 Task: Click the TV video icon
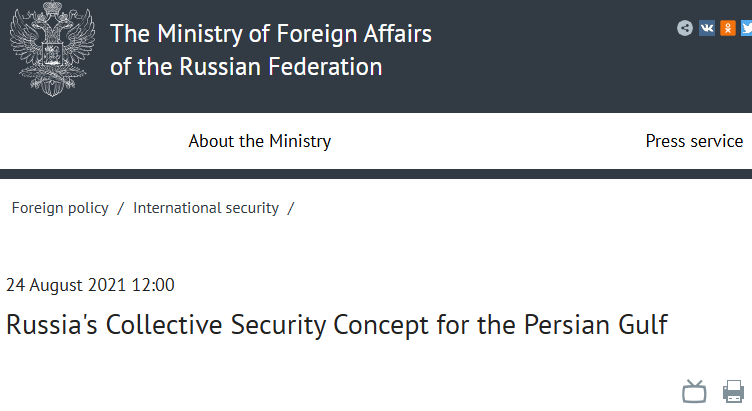(x=694, y=391)
